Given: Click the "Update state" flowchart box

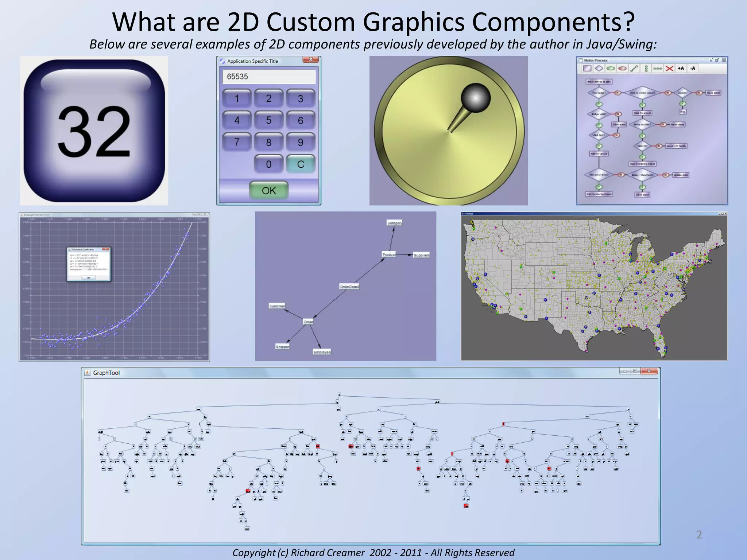Looking at the screenshot, I should 681,175.
